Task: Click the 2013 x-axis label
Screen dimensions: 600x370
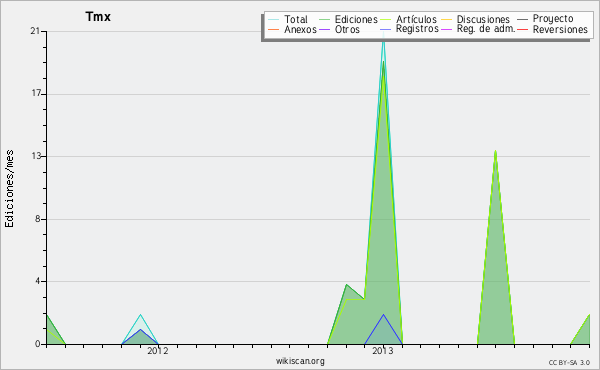Action: tap(383, 351)
